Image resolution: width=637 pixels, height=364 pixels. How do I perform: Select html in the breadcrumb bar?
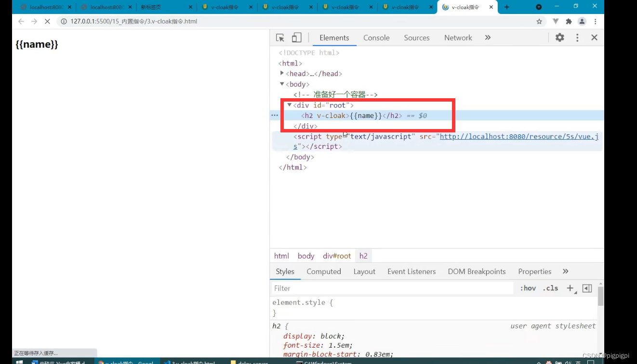click(x=281, y=256)
